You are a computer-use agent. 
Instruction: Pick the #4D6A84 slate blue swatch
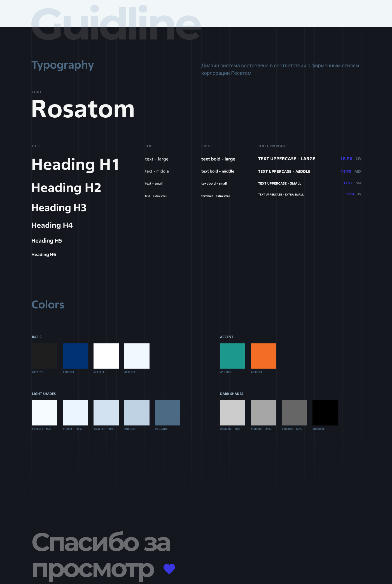168,413
